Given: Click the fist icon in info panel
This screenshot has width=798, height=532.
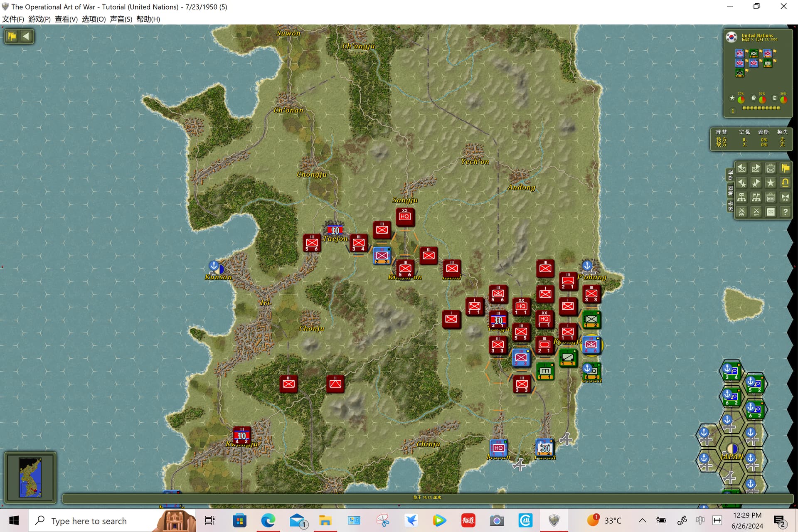Looking at the screenshot, I should 754,98.
